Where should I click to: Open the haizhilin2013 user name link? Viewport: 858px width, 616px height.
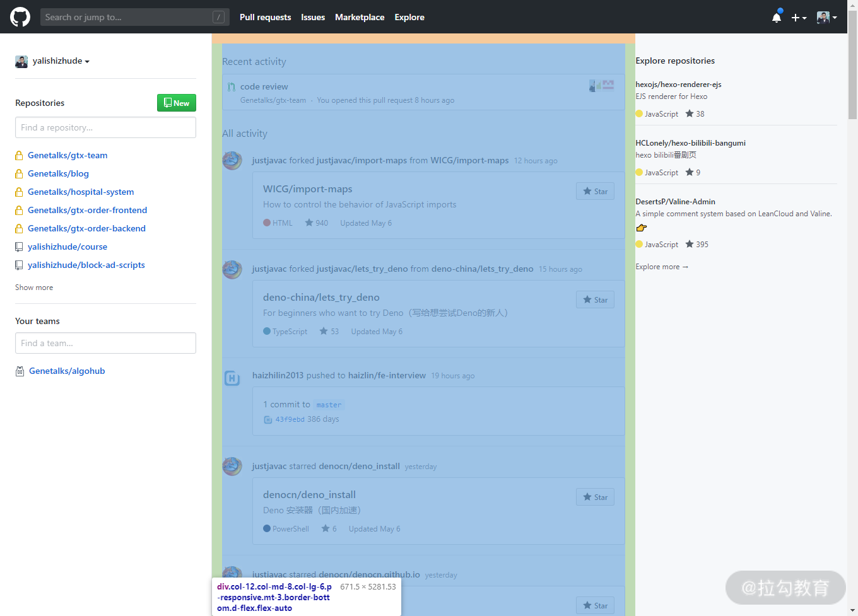point(278,375)
